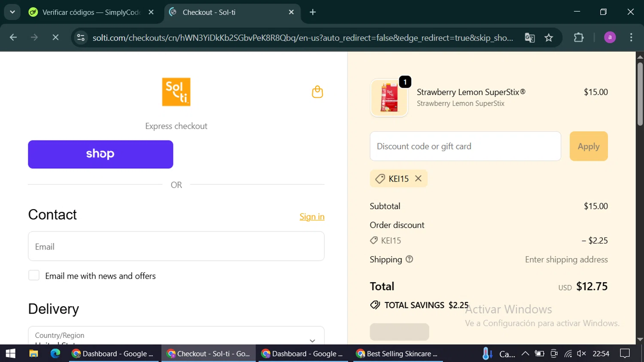Screen dimensions: 644x362
Task: Click the Sign in link
Action: pos(312,216)
